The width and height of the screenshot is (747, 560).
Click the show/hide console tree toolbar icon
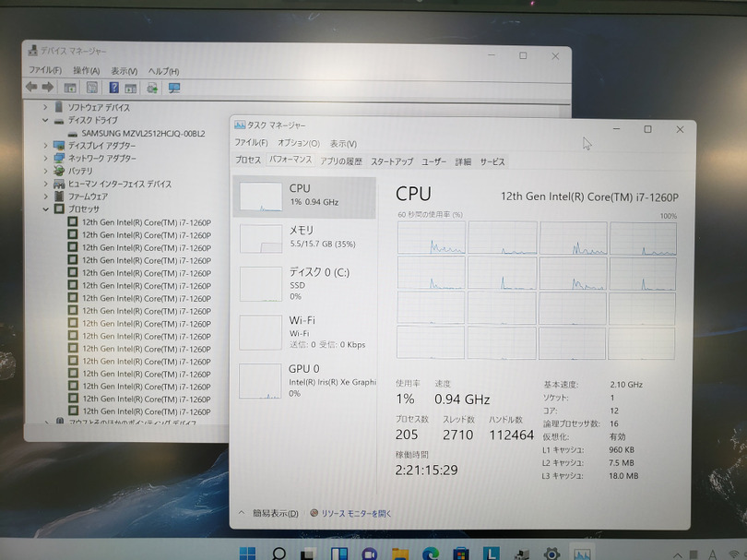70,88
